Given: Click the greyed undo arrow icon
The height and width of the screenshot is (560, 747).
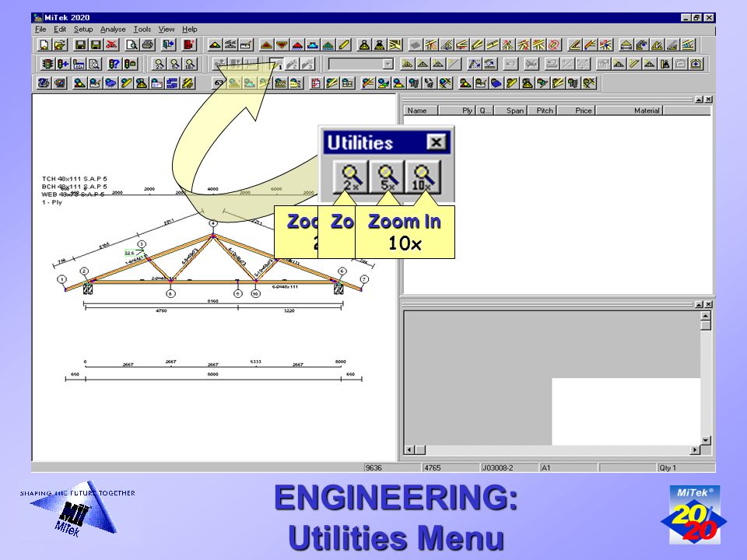Looking at the screenshot, I should (x=510, y=64).
